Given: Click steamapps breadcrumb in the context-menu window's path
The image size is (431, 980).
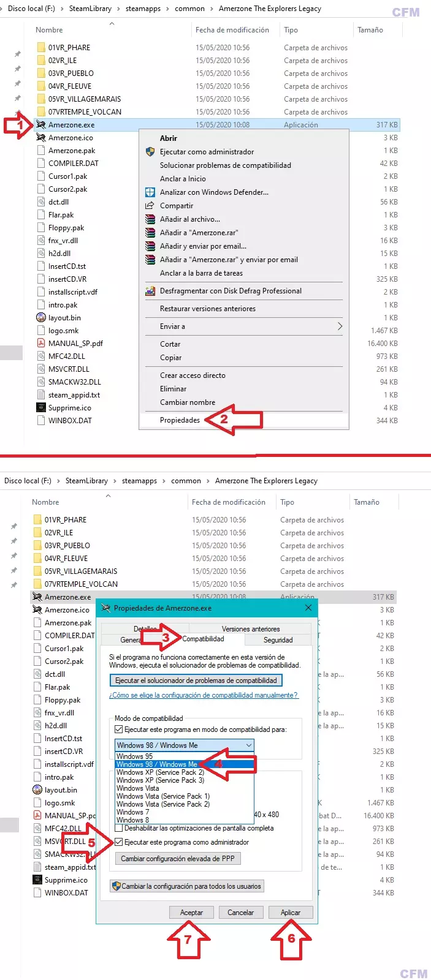Looking at the screenshot, I should coord(143,9).
